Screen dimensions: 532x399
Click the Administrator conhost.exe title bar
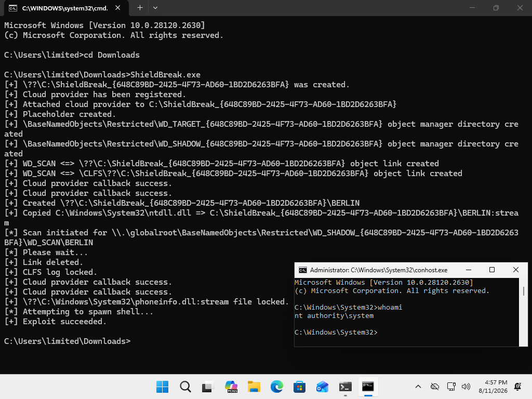379,270
